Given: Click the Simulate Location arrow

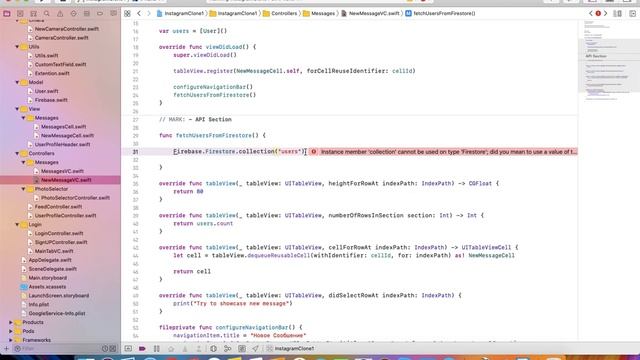Looking at the screenshot, I should click(255, 349).
